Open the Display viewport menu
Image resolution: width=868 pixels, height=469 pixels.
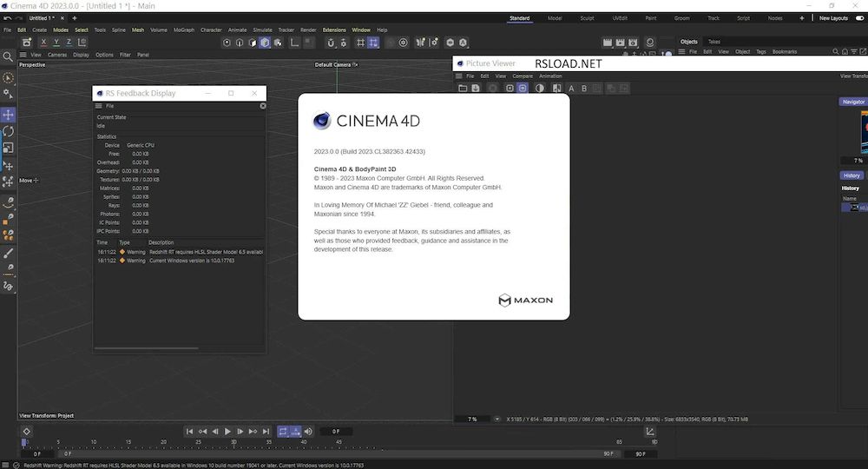pyautogui.click(x=81, y=55)
